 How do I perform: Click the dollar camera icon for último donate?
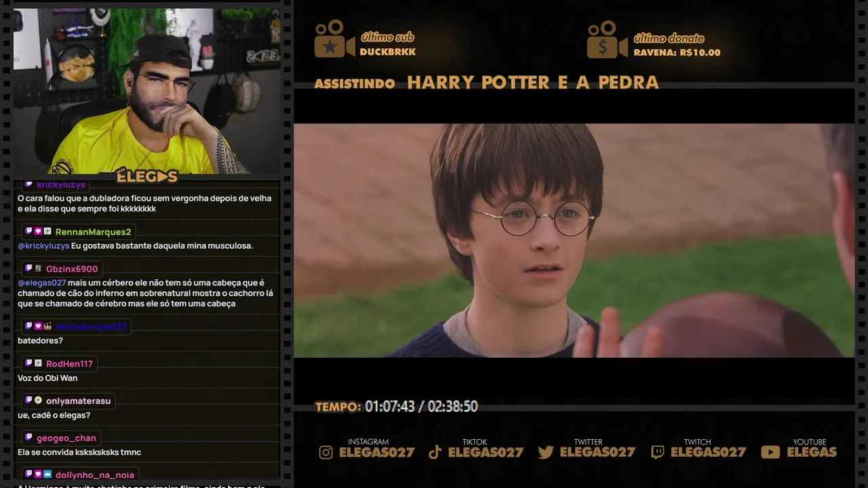[x=608, y=39]
